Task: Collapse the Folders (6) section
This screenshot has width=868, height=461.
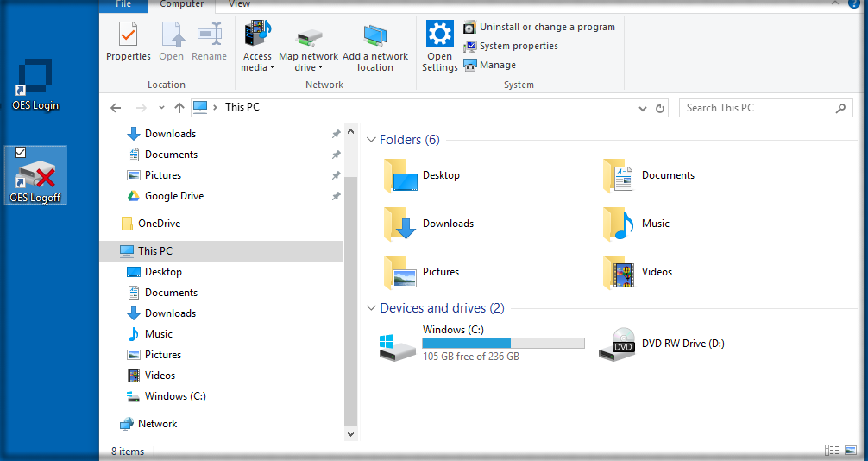Action: pos(371,140)
